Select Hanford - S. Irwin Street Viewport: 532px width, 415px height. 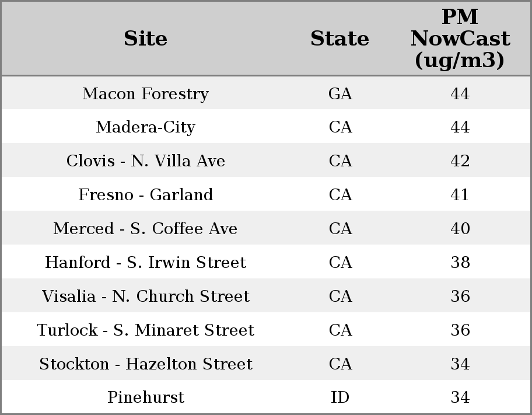point(145,263)
